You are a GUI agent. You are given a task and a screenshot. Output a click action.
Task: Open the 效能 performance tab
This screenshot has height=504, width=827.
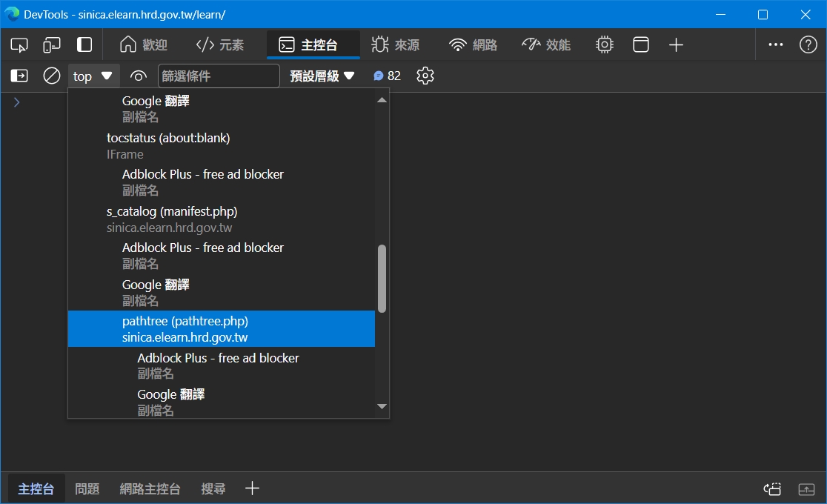coord(546,45)
